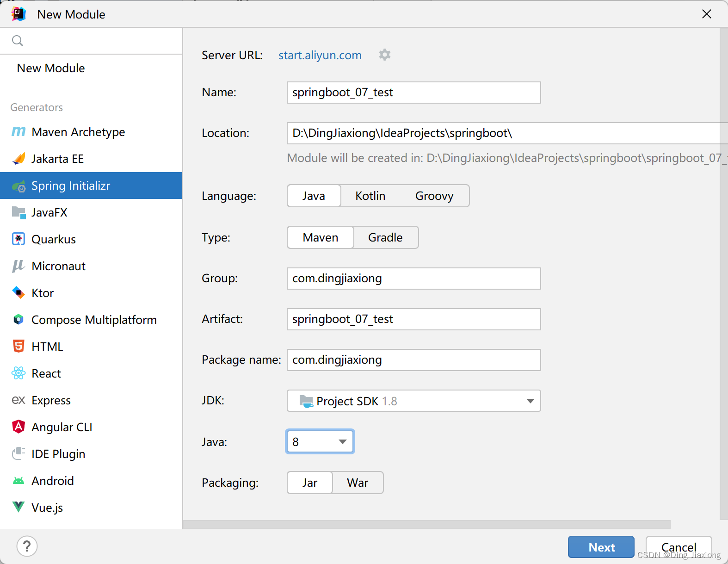
Task: Click the Angular CLI icon
Action: pos(19,427)
